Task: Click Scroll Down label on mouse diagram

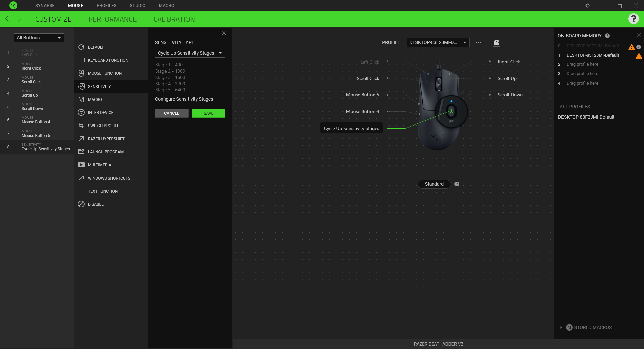Action: click(510, 95)
